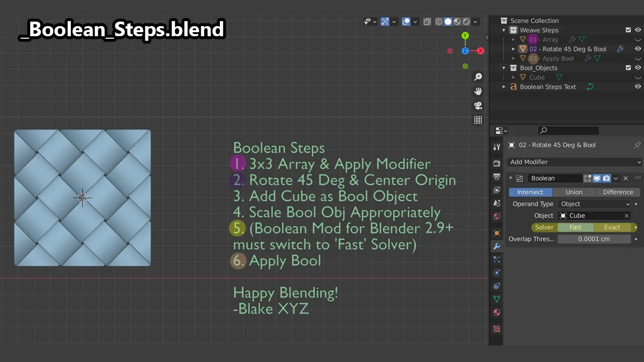
Task: Click the Z axis on the navigation gizmo
Action: point(465,50)
